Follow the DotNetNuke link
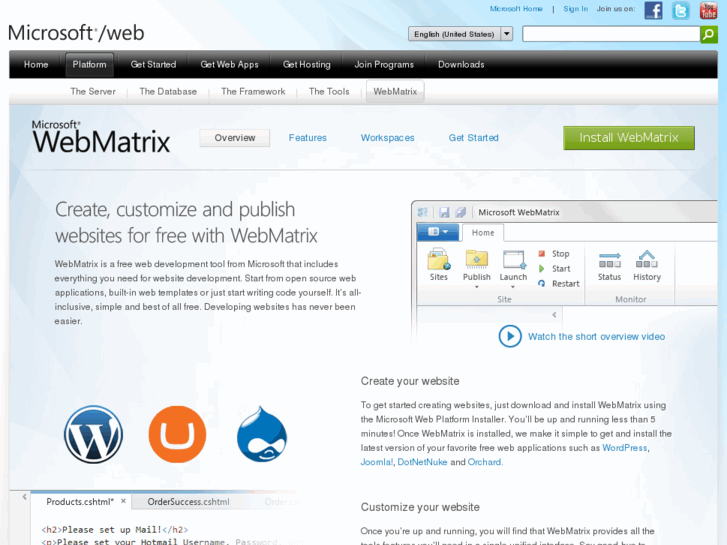Viewport: 727px width, 545px height. click(x=422, y=462)
